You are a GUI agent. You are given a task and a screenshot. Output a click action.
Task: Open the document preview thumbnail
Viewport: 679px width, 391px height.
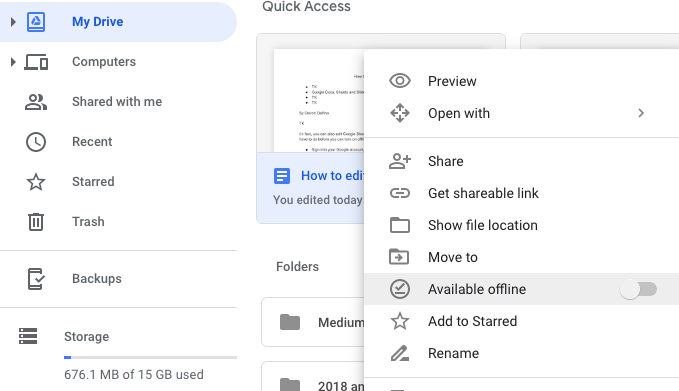pyautogui.click(x=319, y=100)
